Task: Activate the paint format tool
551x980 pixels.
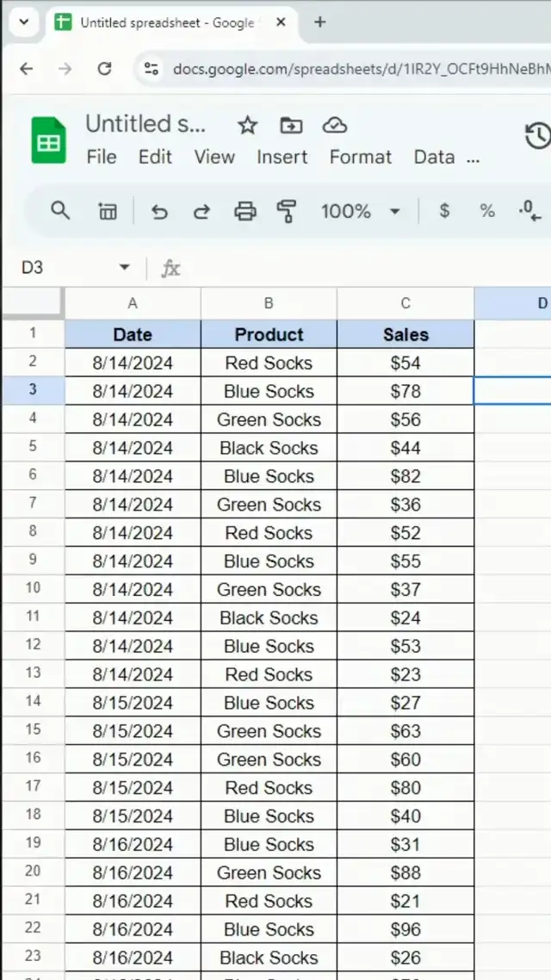Action: 287,211
